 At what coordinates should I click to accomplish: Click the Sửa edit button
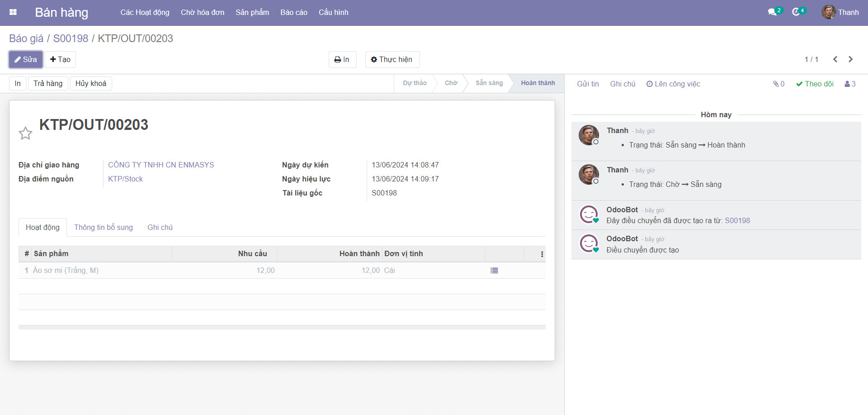[x=26, y=59]
